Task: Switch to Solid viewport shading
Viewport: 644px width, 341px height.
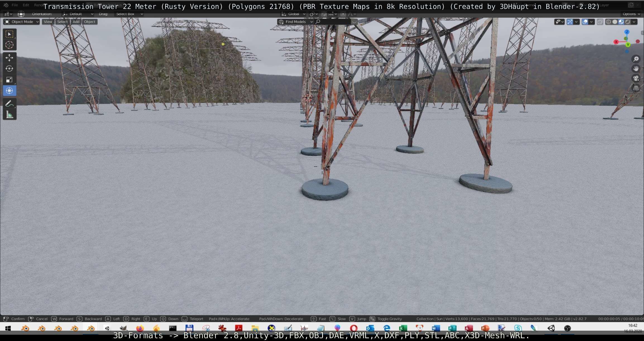Action: pyautogui.click(x=615, y=22)
